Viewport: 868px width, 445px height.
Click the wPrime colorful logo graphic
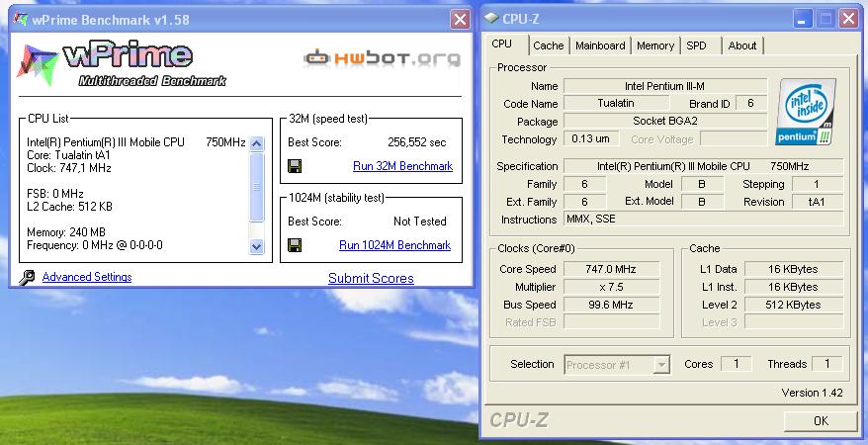click(x=38, y=65)
